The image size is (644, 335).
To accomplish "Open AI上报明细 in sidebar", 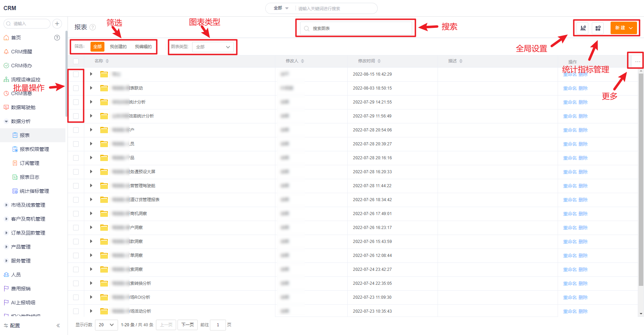I will coord(23,303).
